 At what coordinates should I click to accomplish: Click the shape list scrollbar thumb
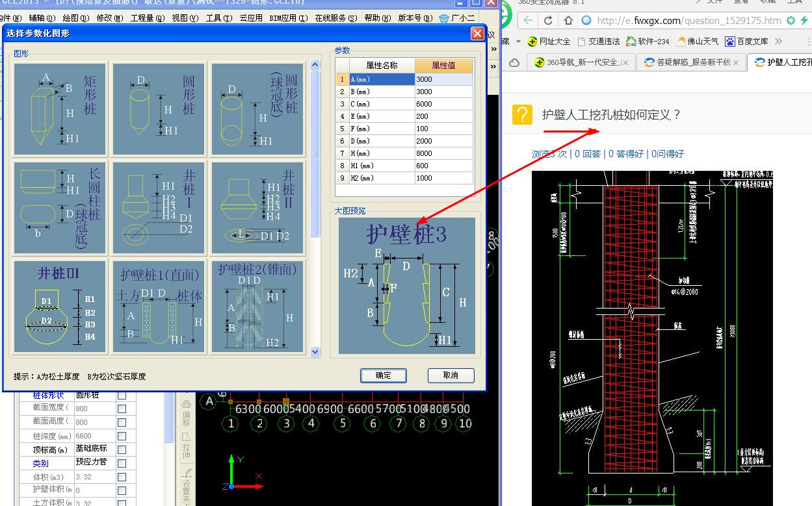tap(315, 155)
